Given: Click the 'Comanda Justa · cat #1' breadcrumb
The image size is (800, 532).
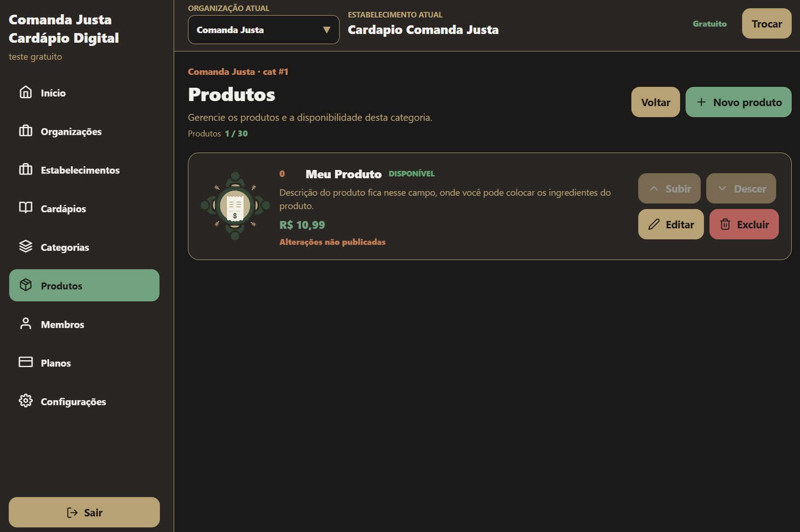Looking at the screenshot, I should 238,72.
